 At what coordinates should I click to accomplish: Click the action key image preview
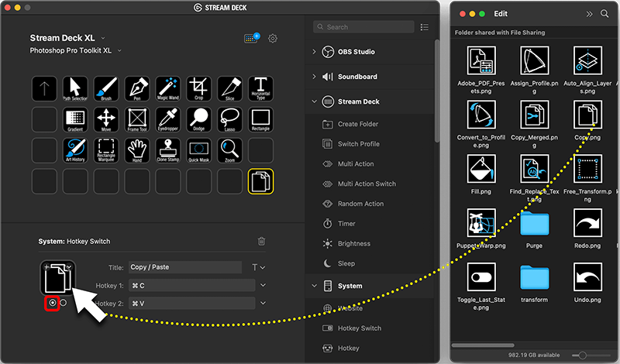coord(57,278)
